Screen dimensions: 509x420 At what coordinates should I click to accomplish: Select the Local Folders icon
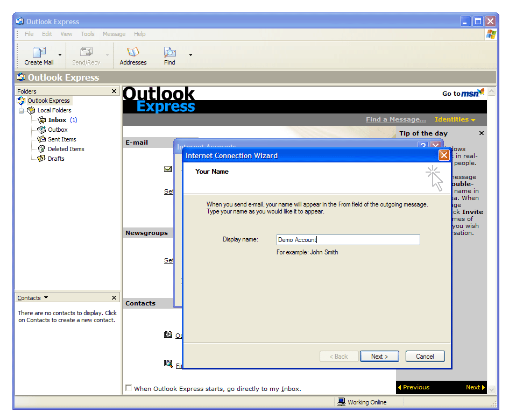pos(31,110)
